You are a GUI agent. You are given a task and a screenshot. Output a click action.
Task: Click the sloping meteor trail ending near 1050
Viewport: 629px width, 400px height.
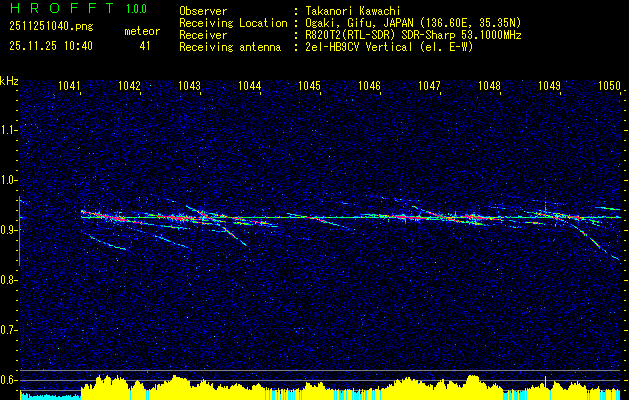pyautogui.click(x=595, y=240)
